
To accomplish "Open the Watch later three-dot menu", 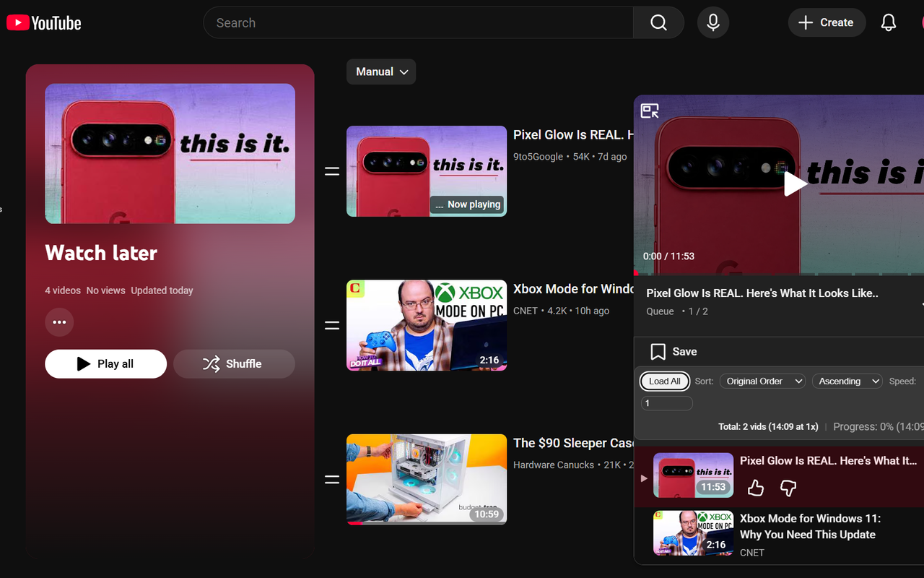I will pyautogui.click(x=59, y=322).
